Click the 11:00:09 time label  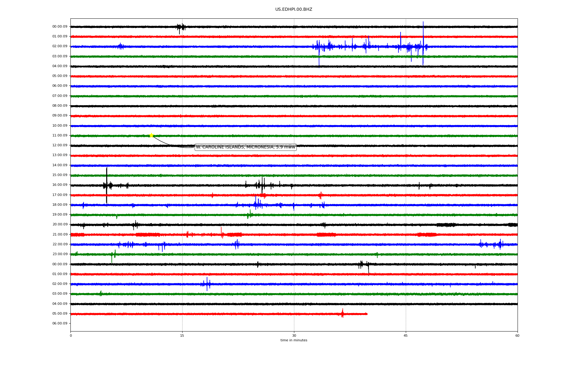click(x=60, y=136)
